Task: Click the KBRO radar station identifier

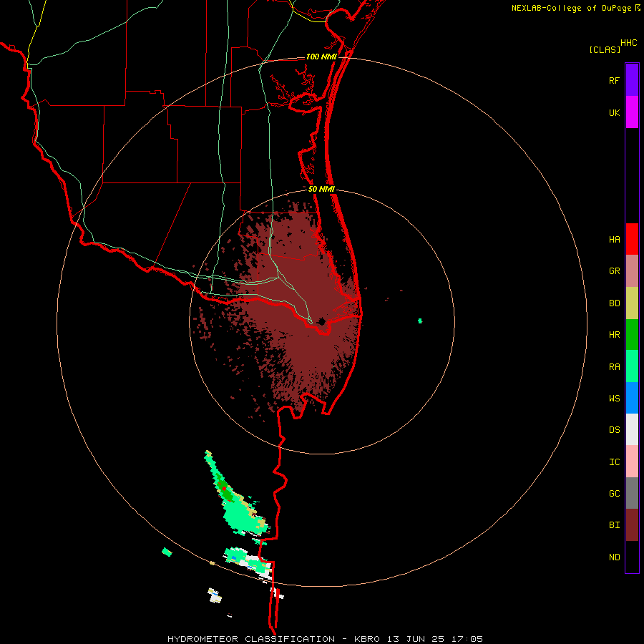Action: [367, 639]
